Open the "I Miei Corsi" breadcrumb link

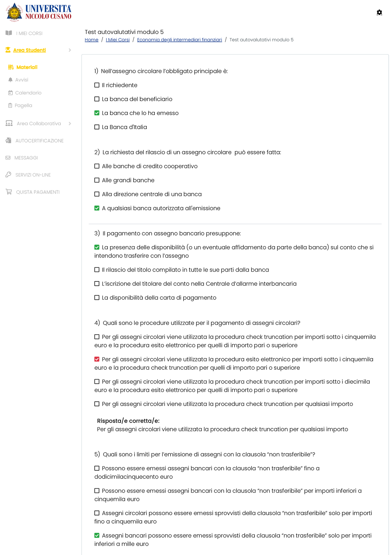(x=118, y=40)
